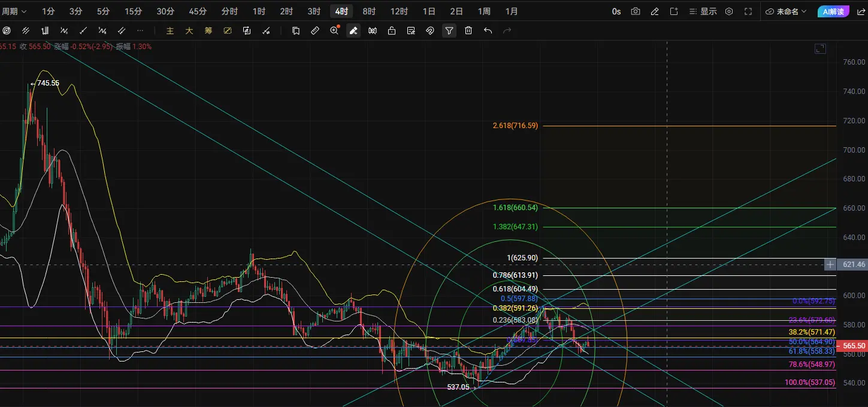
Task: Toggle the 筹 chip distribution indicator
Action: click(x=208, y=31)
